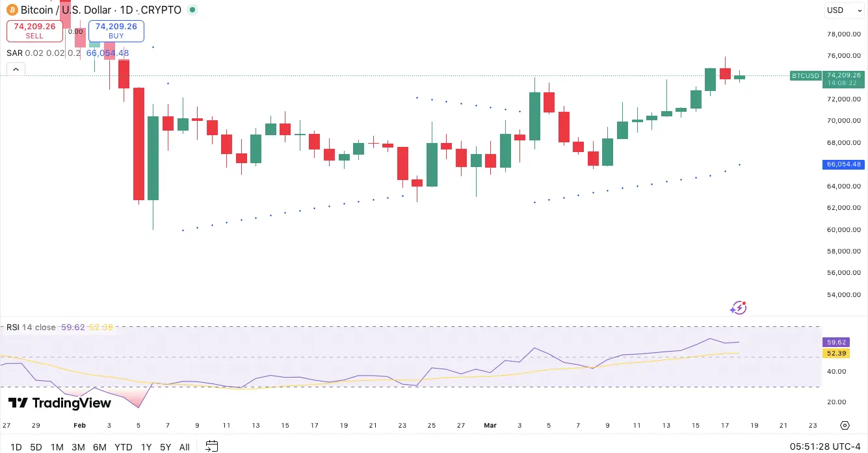Click the TradingView logo
The width and height of the screenshot is (868, 453).
pyautogui.click(x=59, y=403)
